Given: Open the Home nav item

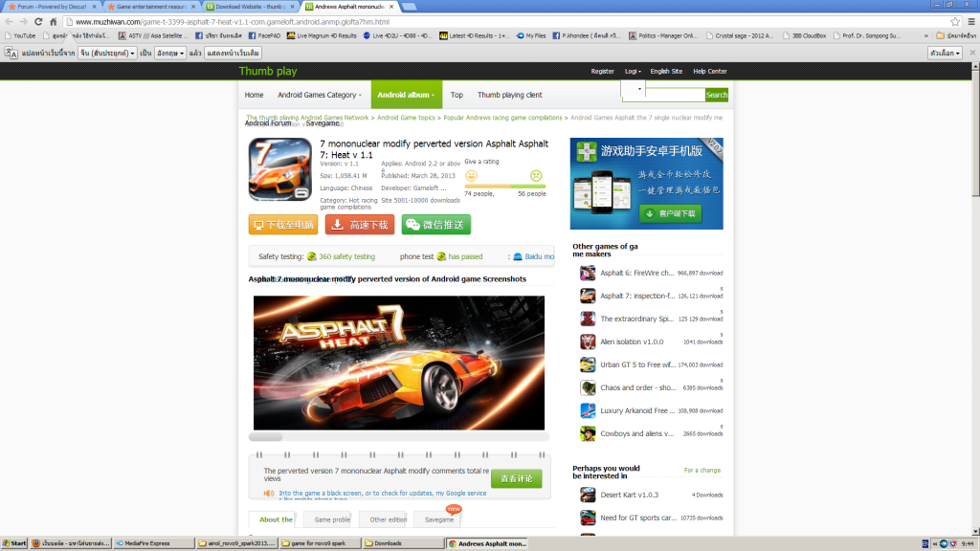Looking at the screenshot, I should pyautogui.click(x=254, y=95).
